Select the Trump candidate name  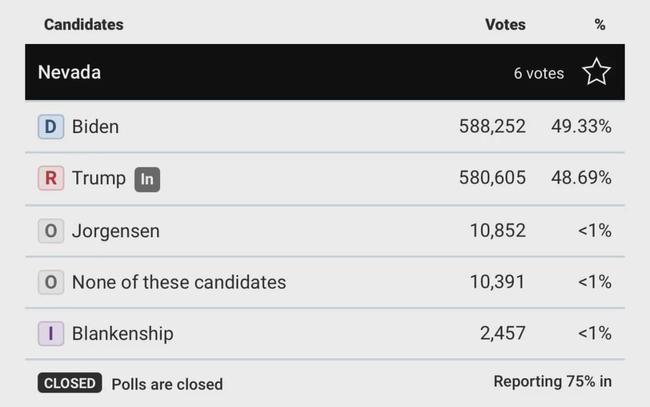98,179
